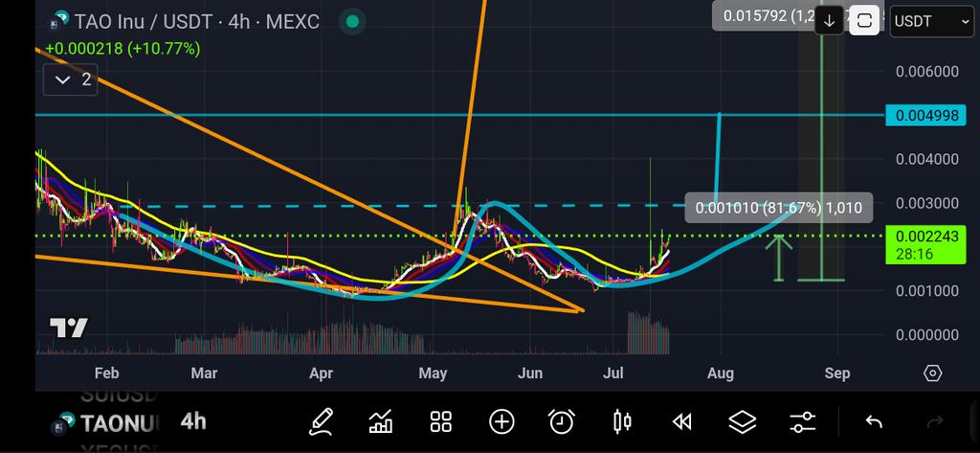Open price scale hexagon settings icon
The width and height of the screenshot is (980, 453).
point(932,374)
